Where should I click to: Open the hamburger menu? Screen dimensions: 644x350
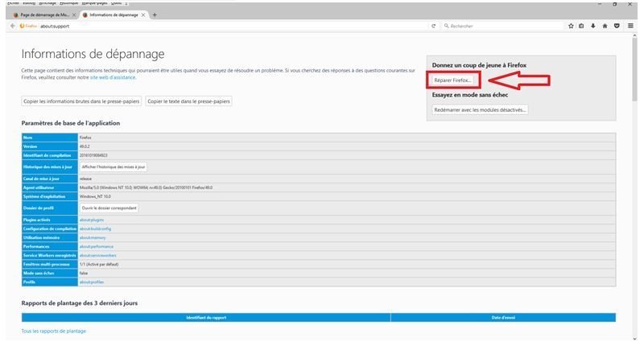coord(630,26)
